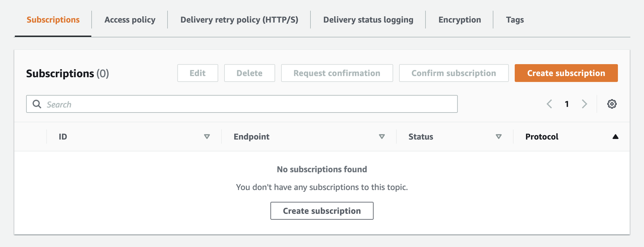Screen dimensions: 644x247
Task: Open the Tags tab
Action: pos(514,20)
